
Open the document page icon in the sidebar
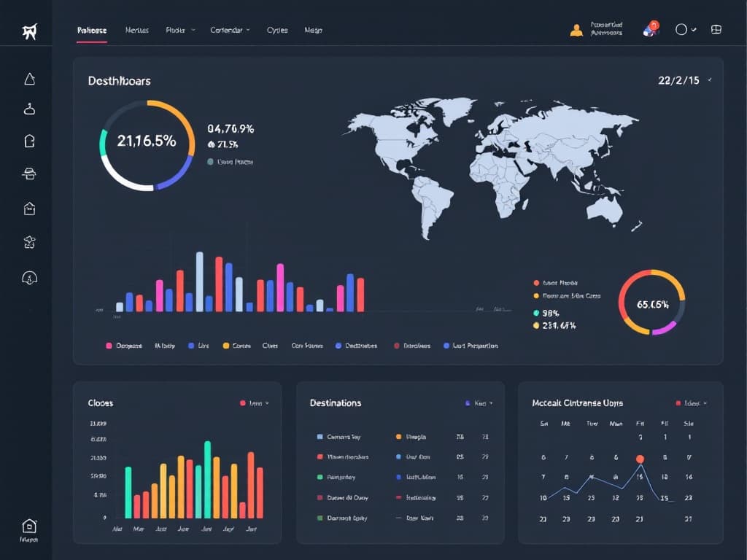tap(29, 141)
